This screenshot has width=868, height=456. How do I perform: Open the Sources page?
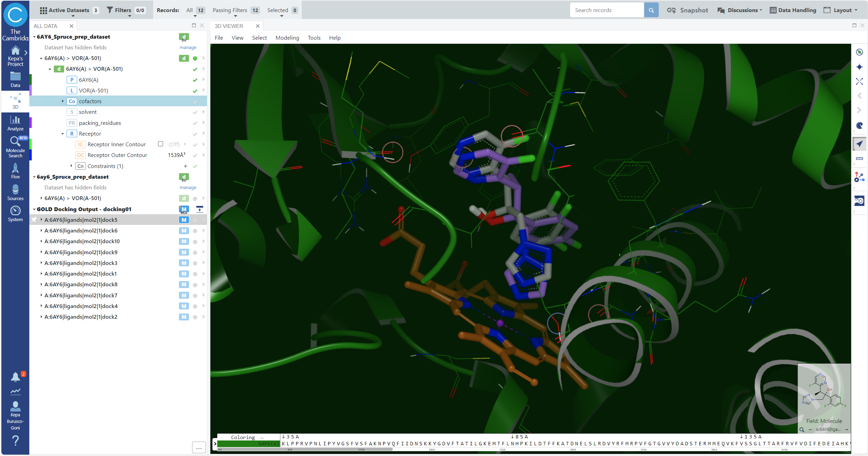coord(15,192)
